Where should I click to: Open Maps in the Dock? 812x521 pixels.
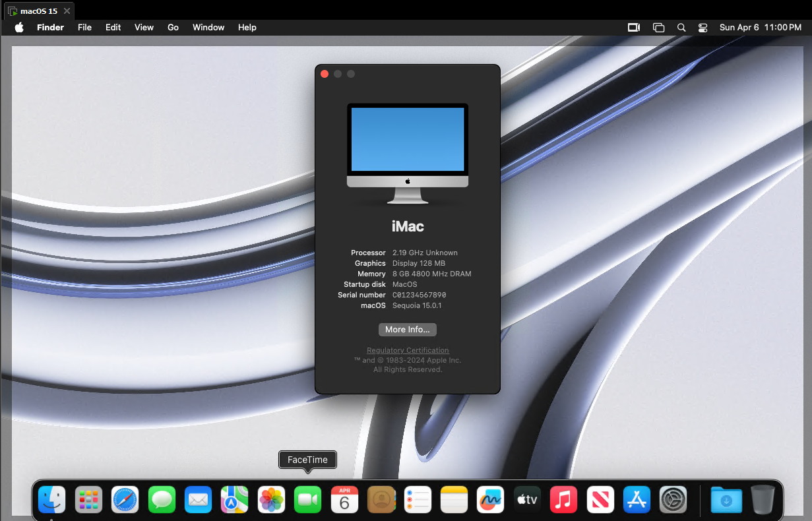[x=234, y=500]
